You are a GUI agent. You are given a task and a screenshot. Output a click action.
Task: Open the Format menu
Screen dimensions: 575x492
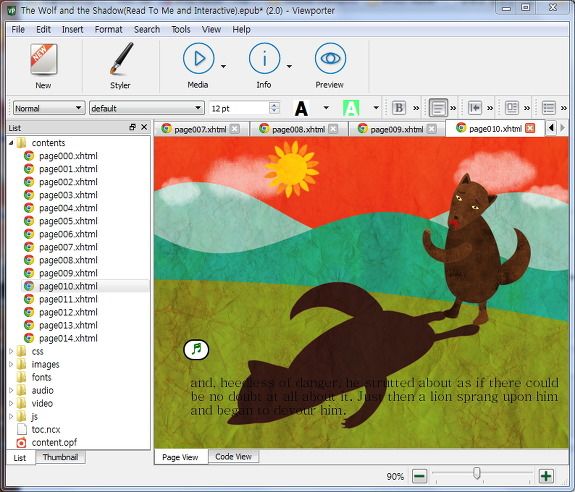point(108,29)
